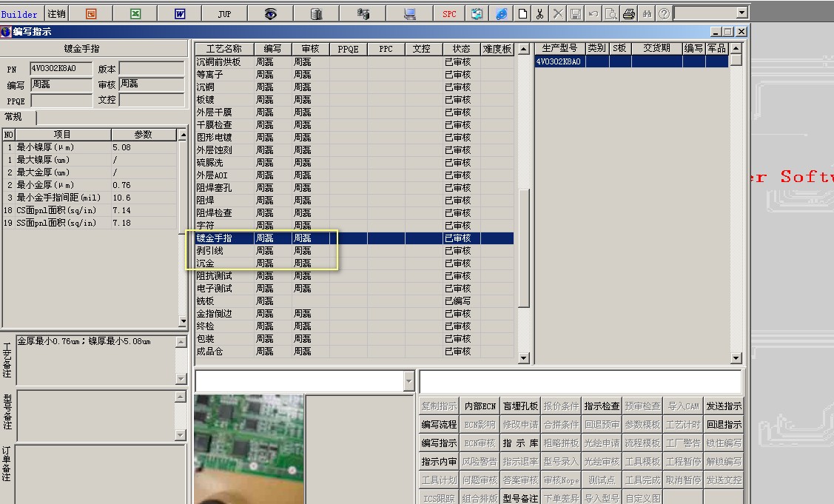Click the PCB photo thumbnail
The height and width of the screenshot is (504, 834).
click(x=249, y=449)
